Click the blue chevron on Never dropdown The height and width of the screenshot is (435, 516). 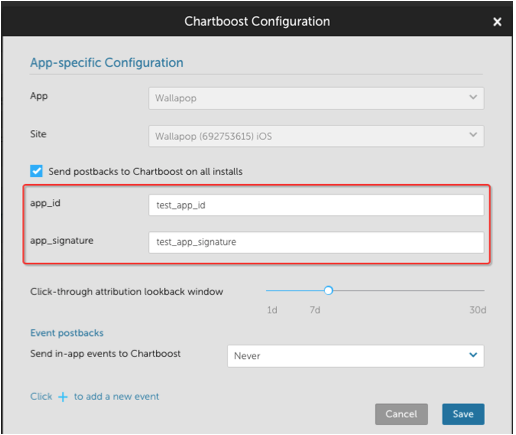[473, 355]
